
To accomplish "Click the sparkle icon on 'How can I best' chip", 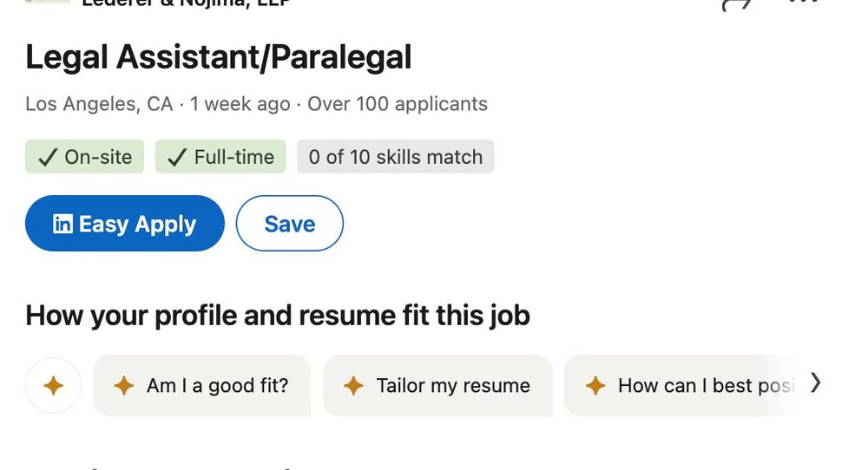I will pos(595,385).
